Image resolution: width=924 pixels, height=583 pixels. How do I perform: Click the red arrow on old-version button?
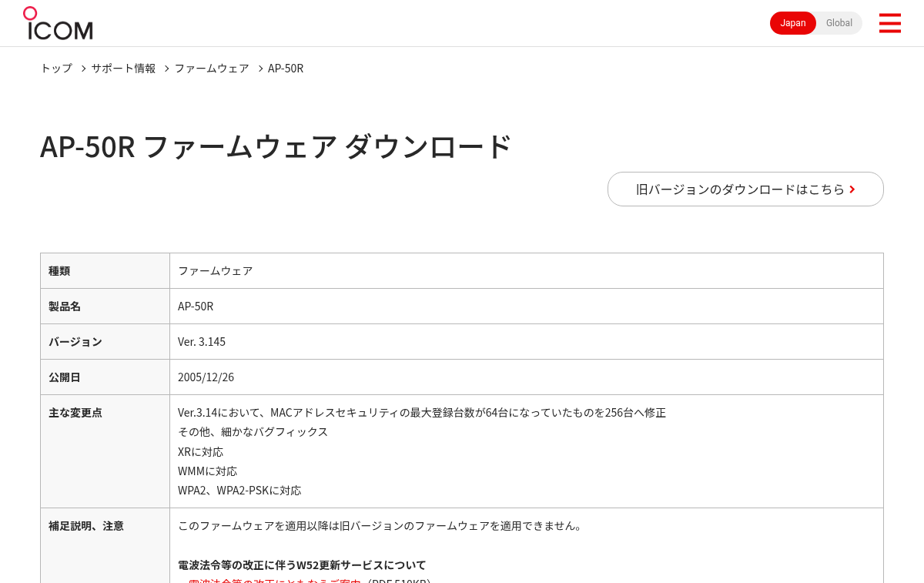[852, 189]
